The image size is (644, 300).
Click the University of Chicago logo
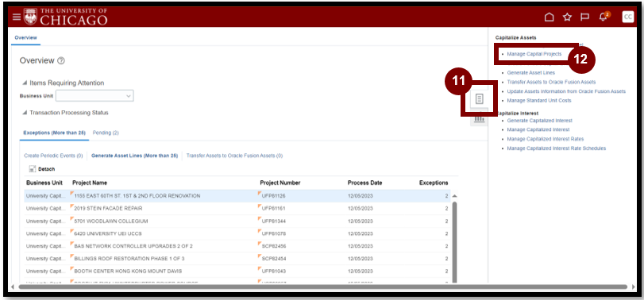click(66, 17)
